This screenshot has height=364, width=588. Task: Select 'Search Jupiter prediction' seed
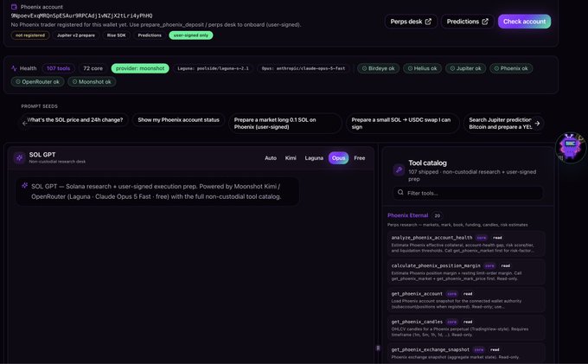501,124
